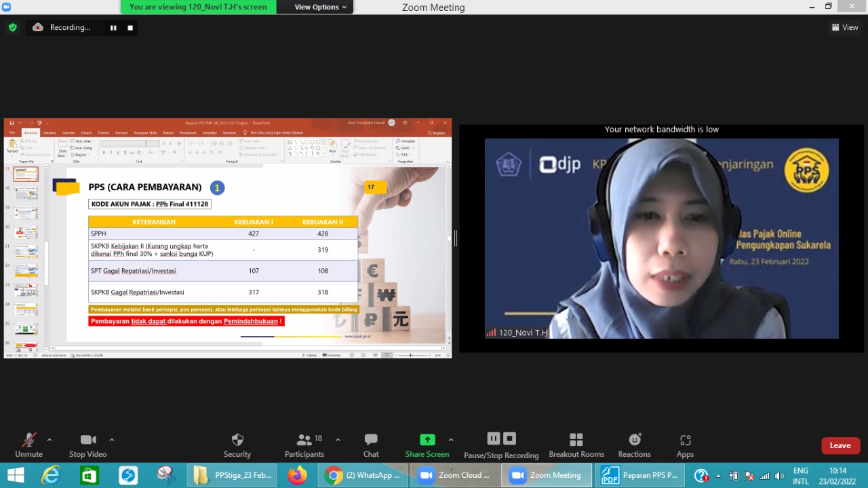Stop Video camera toggle
Screen dimensions: 868x488
pos(88,445)
